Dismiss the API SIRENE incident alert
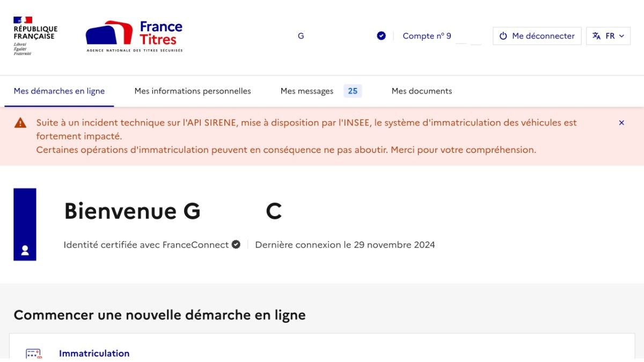Screen dimensions: 644x362 click(621, 123)
